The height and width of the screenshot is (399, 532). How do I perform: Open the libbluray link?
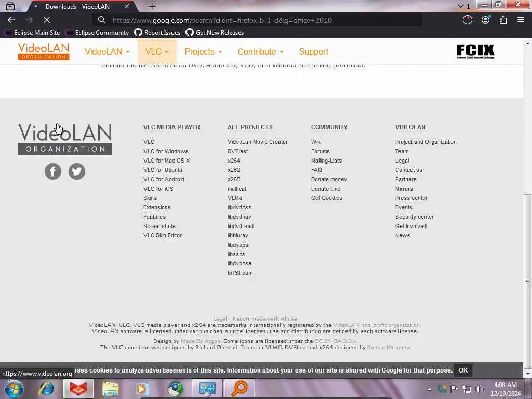[x=238, y=235]
